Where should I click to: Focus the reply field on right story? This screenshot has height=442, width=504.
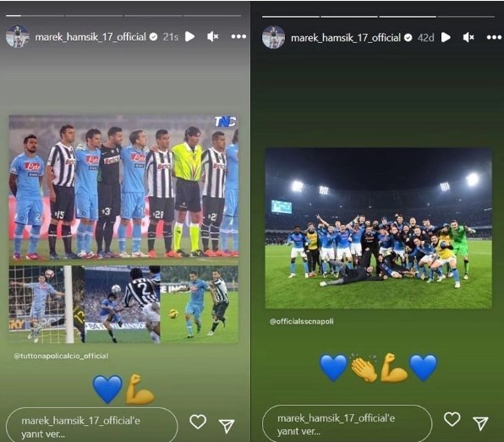coord(348,424)
